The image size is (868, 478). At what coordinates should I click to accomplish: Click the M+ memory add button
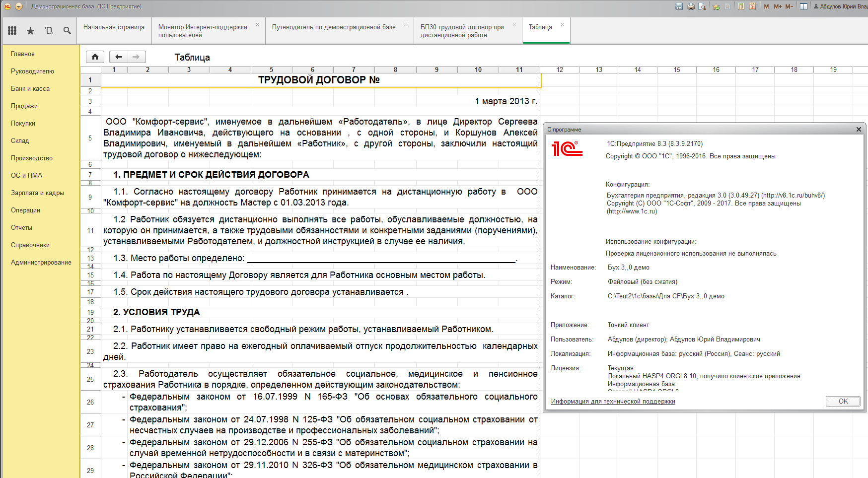point(778,6)
